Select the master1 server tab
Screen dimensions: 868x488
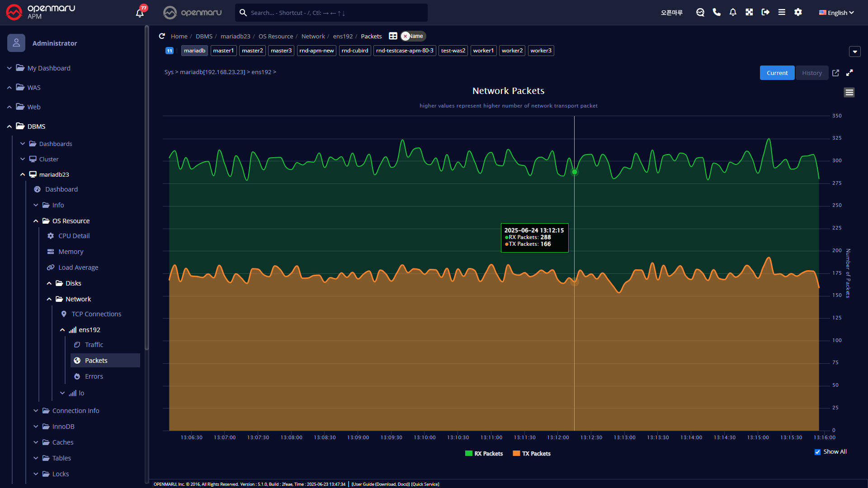point(223,51)
